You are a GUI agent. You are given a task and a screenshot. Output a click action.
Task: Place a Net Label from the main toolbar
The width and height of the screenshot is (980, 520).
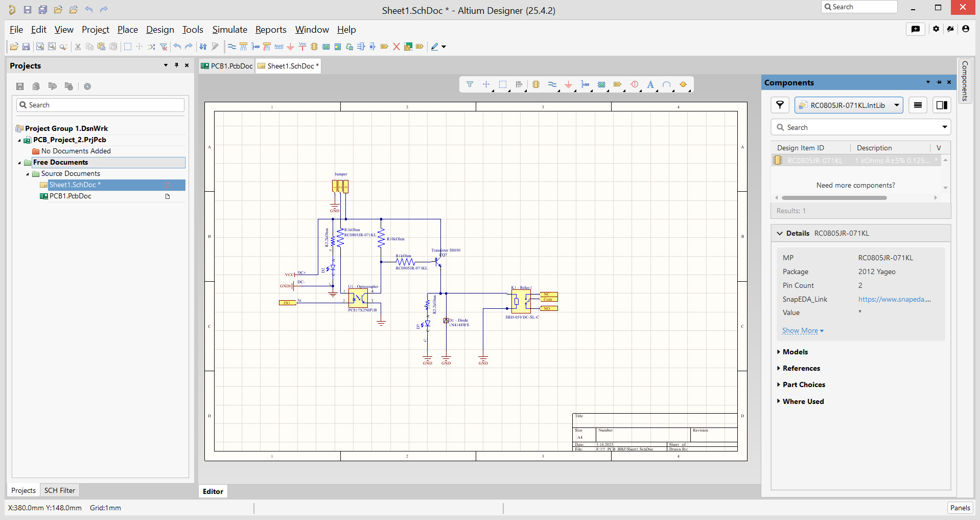tap(278, 47)
